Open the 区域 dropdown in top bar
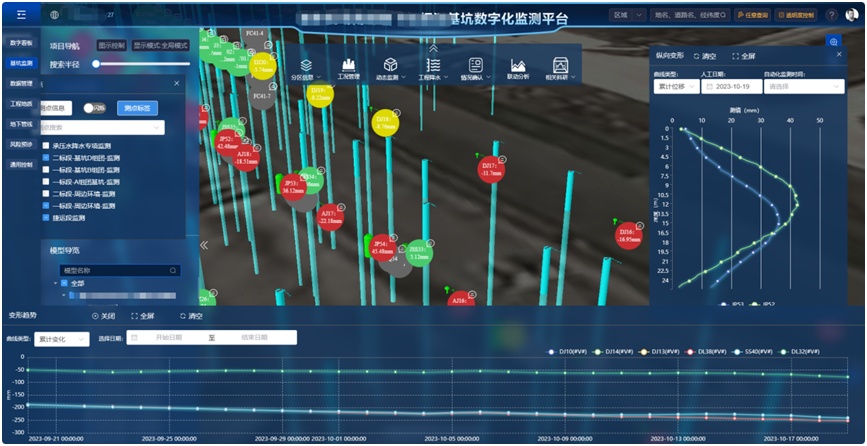The width and height of the screenshot is (867, 446). [x=626, y=15]
